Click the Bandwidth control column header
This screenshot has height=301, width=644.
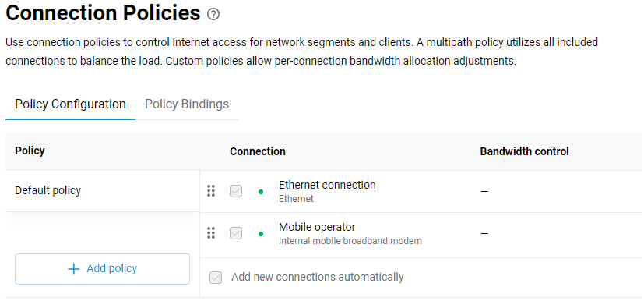pyautogui.click(x=524, y=151)
